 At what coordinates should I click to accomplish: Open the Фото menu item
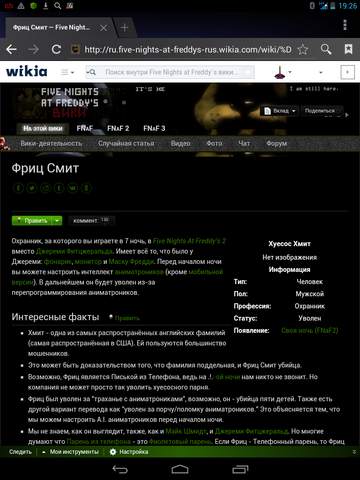(x=214, y=143)
